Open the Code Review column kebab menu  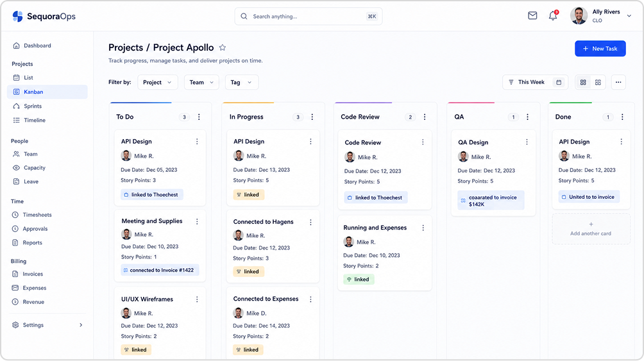click(425, 117)
